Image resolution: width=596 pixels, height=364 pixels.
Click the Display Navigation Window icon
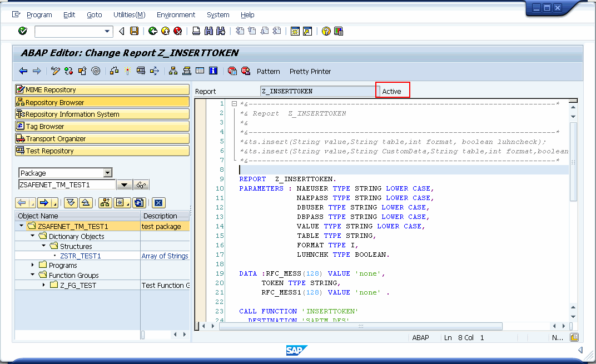pyautogui.click(x=187, y=71)
